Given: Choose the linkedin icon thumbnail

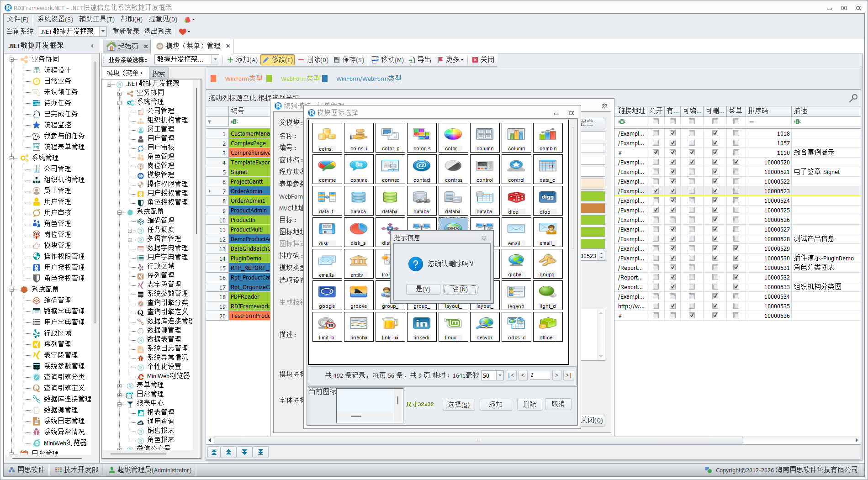Looking at the screenshot, I should (421, 327).
